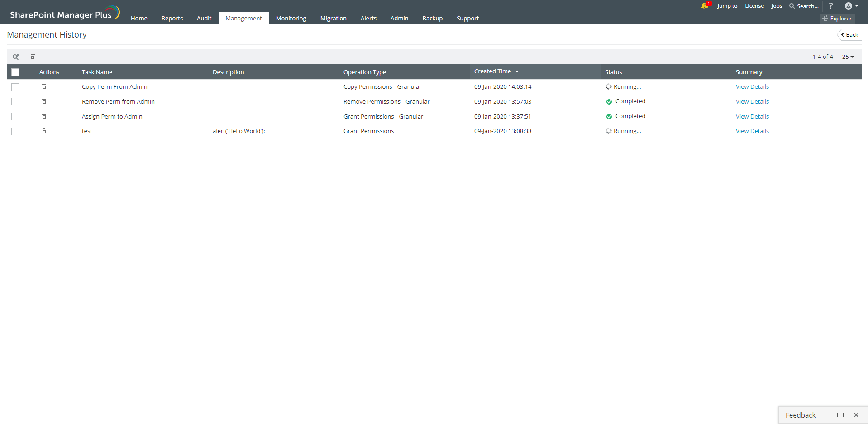The image size is (868, 424).
Task: Click the Jump to link
Action: (727, 6)
